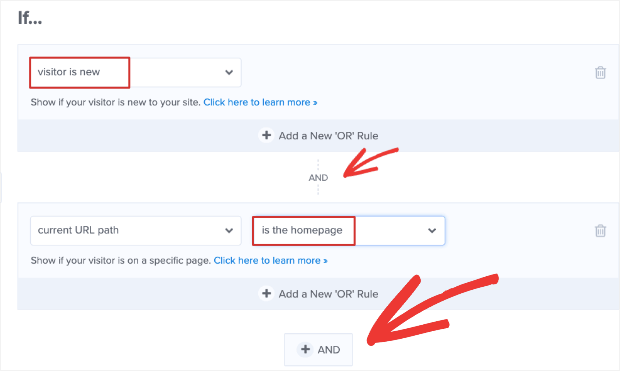Add another AND condition at the bottom
This screenshot has width=620, height=371.
point(318,350)
